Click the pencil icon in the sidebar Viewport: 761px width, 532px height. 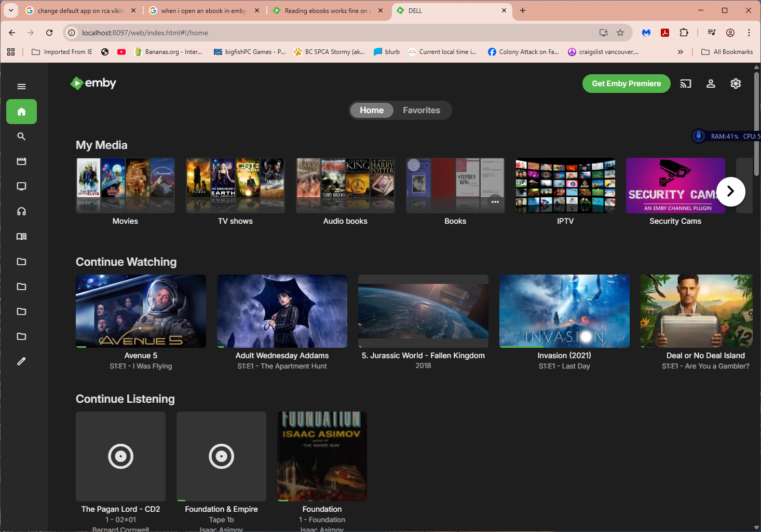[21, 361]
